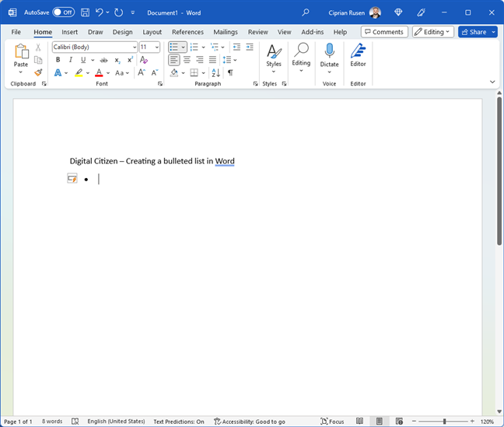Open the Font dialog launcher
This screenshot has width=504, height=427.
(159, 84)
